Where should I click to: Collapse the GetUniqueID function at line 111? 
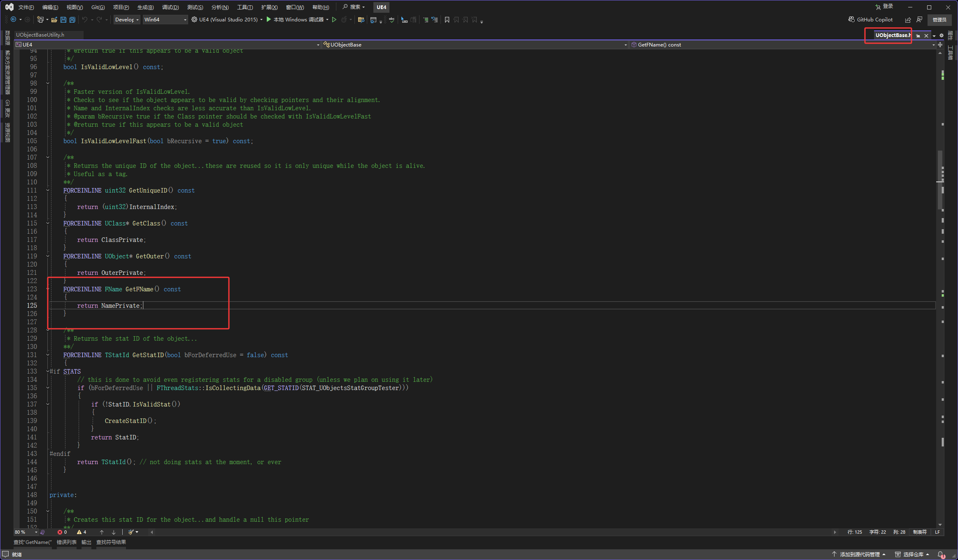[48, 191]
